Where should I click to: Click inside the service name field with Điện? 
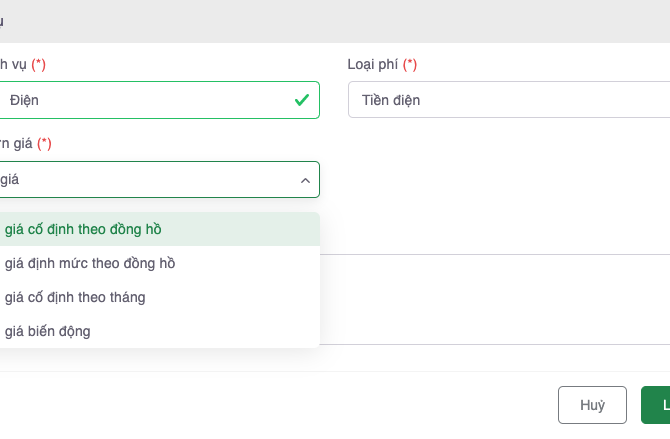click(150, 100)
